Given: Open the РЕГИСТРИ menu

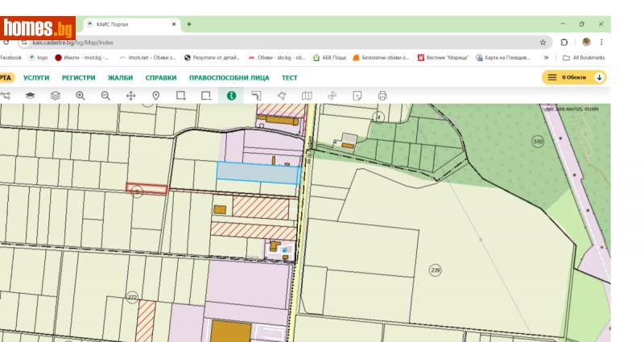Looking at the screenshot, I should [x=79, y=77].
